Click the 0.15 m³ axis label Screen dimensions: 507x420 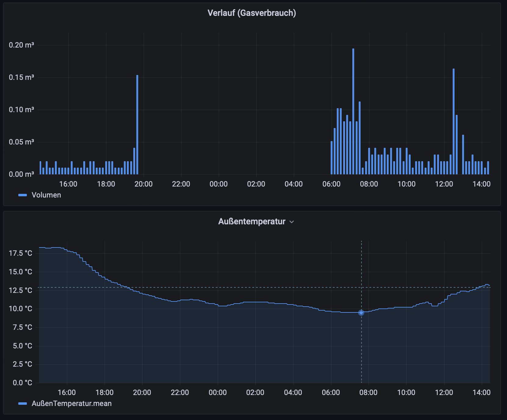pos(21,77)
